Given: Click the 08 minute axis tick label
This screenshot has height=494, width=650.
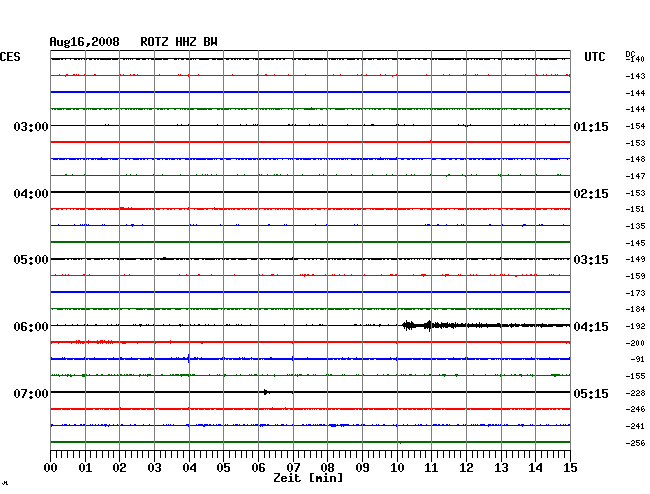Looking at the screenshot, I should (x=327, y=467).
